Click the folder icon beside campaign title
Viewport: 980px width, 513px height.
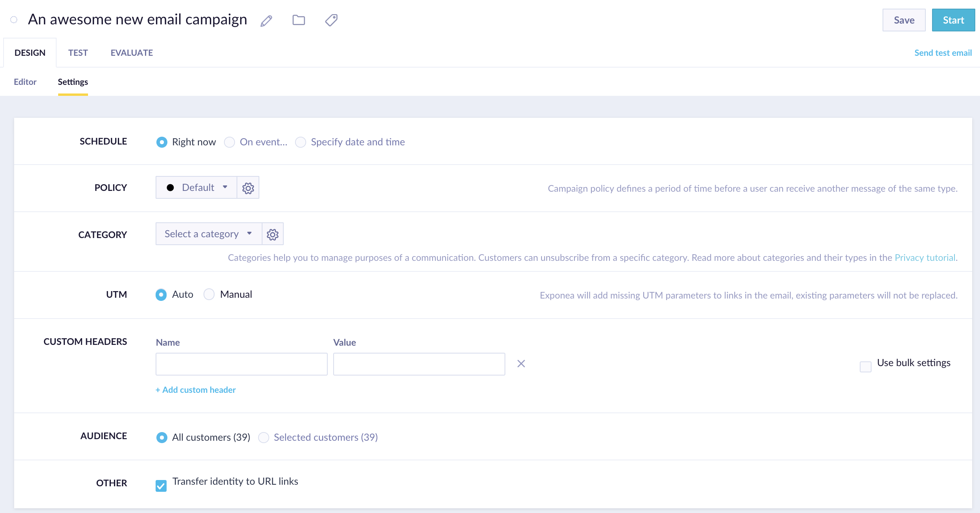pos(299,20)
